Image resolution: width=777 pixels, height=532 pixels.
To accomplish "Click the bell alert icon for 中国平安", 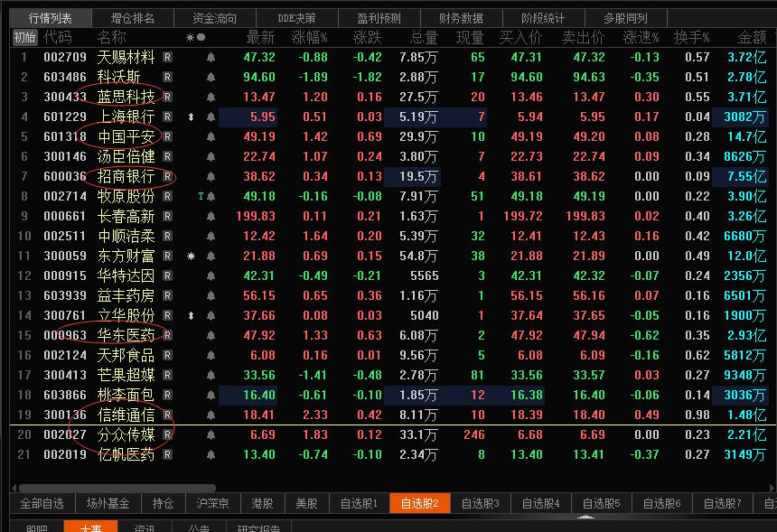I will point(211,136).
